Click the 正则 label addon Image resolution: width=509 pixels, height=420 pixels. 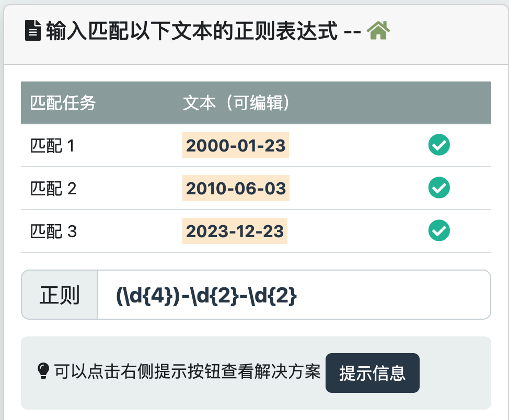(x=60, y=295)
